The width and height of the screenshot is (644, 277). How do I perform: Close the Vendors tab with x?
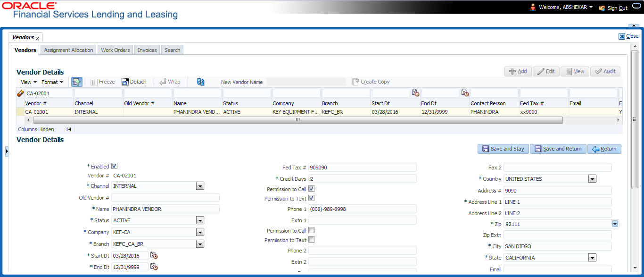pos(37,38)
